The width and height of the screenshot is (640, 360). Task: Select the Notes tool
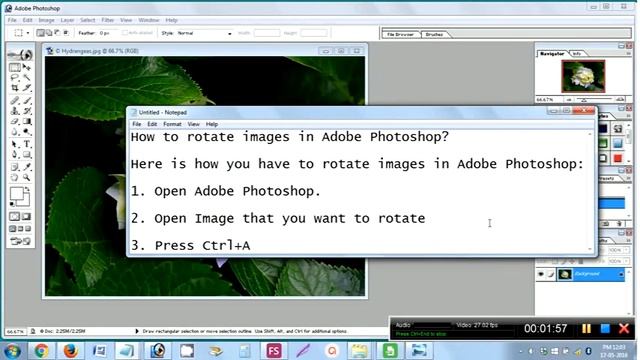click(x=15, y=167)
